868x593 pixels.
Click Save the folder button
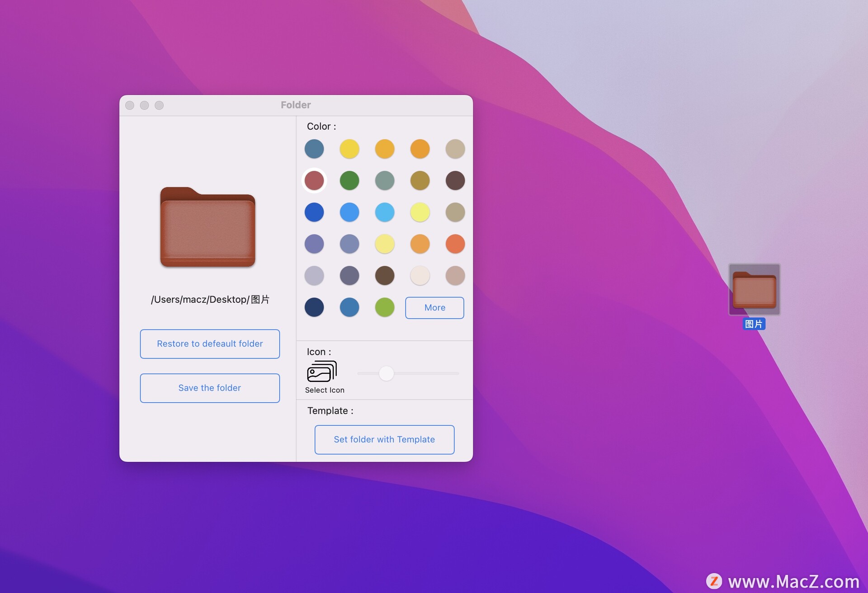coord(210,388)
